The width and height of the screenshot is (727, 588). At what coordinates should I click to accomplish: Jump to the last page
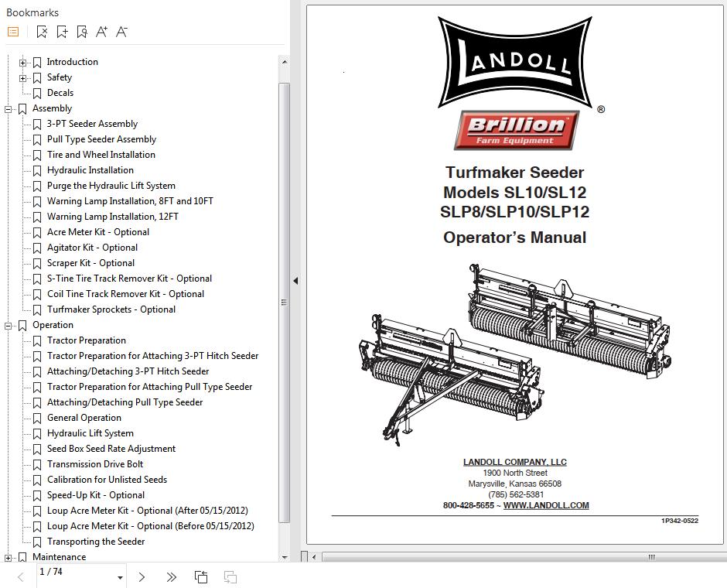point(171,577)
